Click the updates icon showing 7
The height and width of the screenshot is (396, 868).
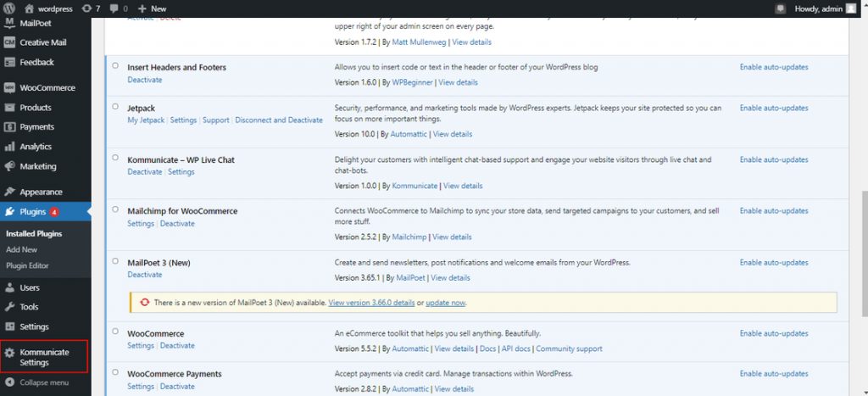pos(87,8)
